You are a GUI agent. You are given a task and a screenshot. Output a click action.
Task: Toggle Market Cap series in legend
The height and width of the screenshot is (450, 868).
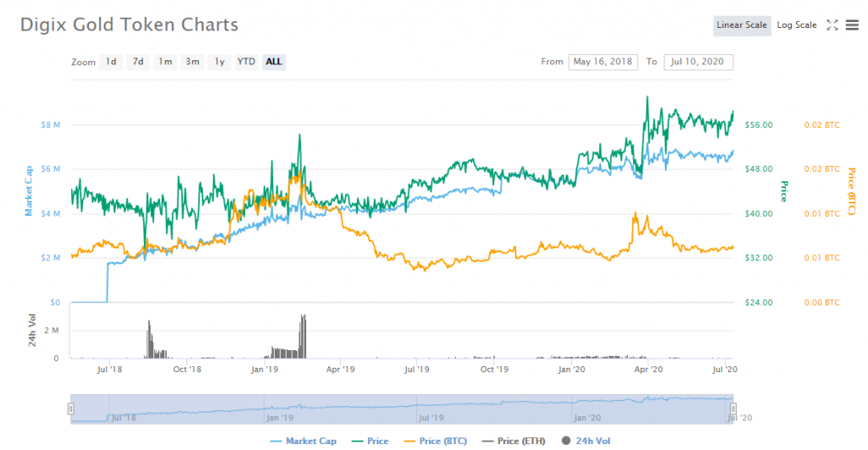click(303, 442)
